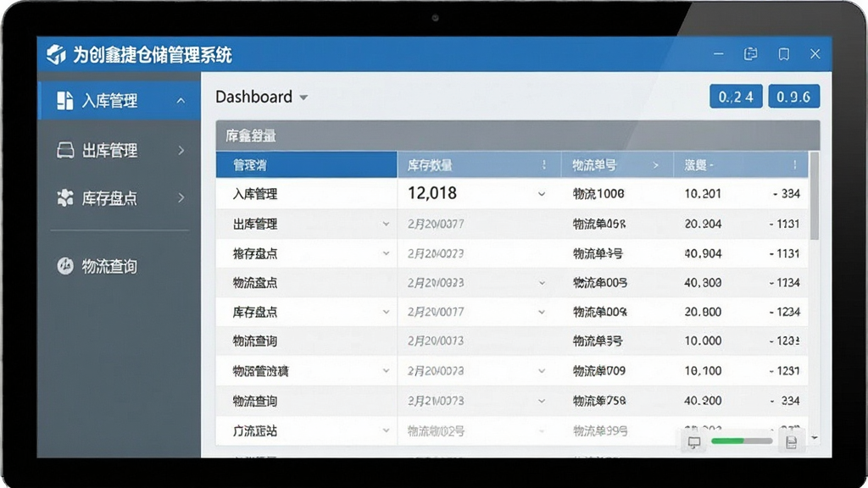
Task: Select the 10.201 value in the table
Action: [x=703, y=194]
